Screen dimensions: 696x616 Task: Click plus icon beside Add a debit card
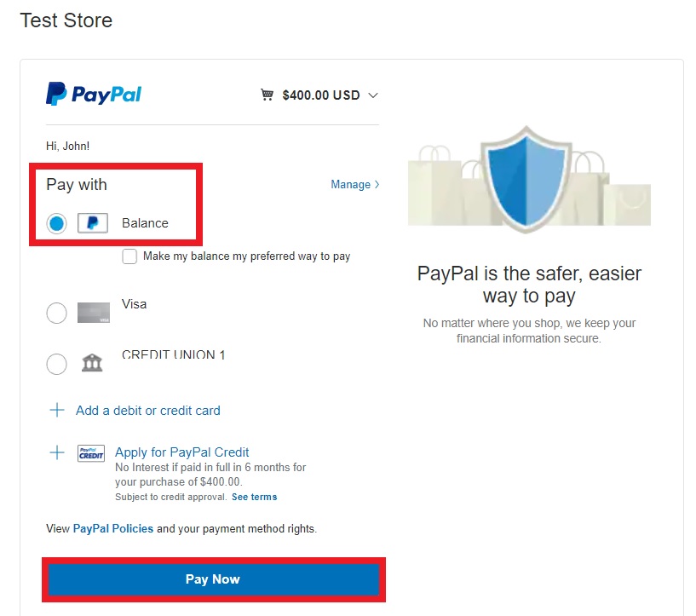click(57, 410)
